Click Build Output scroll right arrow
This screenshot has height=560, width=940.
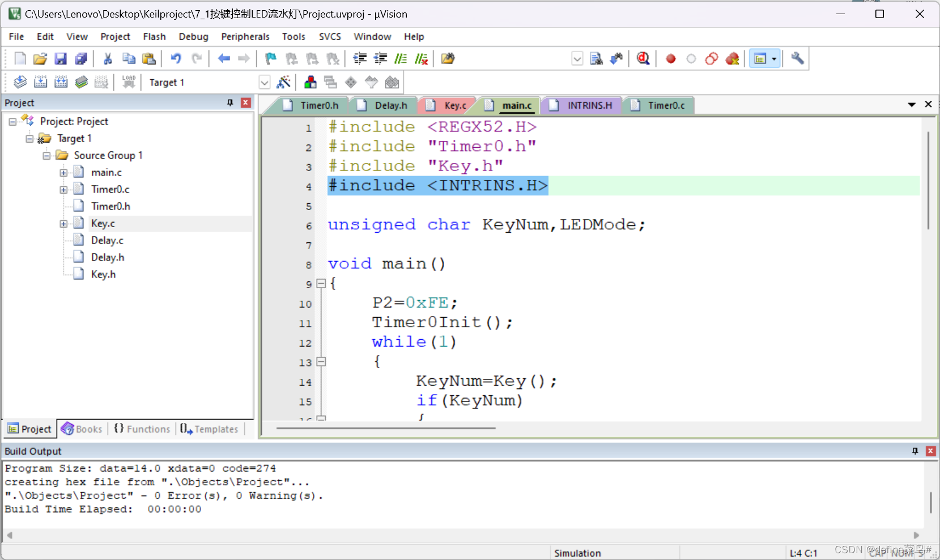917,535
